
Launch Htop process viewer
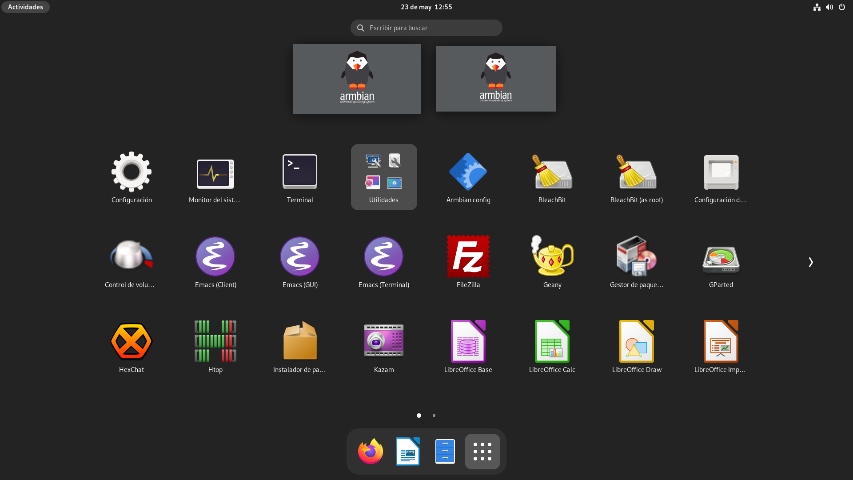(215, 347)
